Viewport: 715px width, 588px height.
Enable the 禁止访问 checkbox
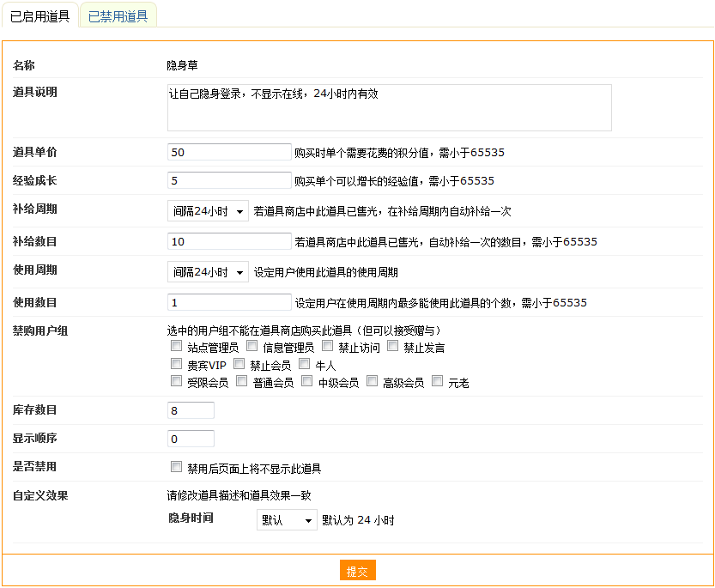pyautogui.click(x=328, y=347)
